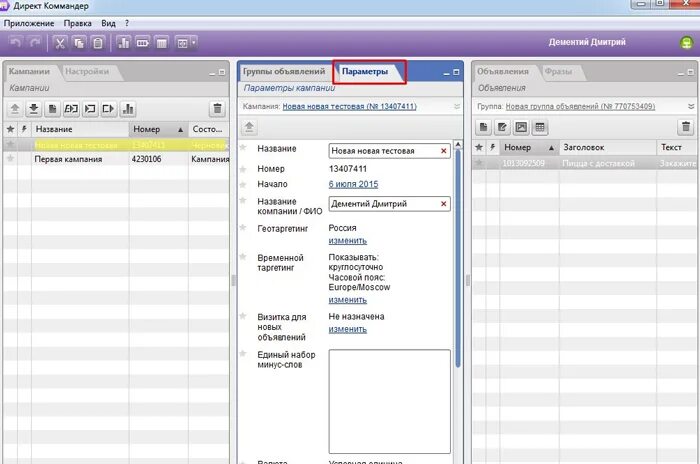
Task: Click the Cut scissors icon
Action: (x=60, y=43)
